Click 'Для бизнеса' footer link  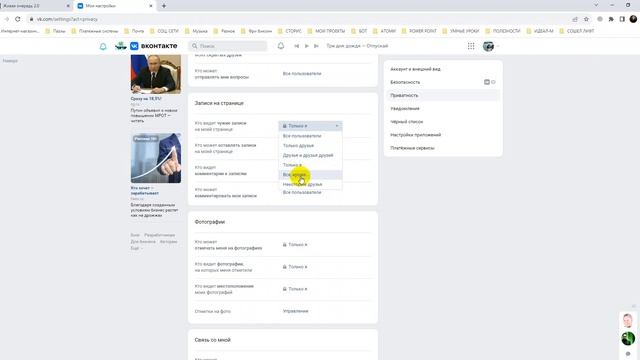pos(143,242)
